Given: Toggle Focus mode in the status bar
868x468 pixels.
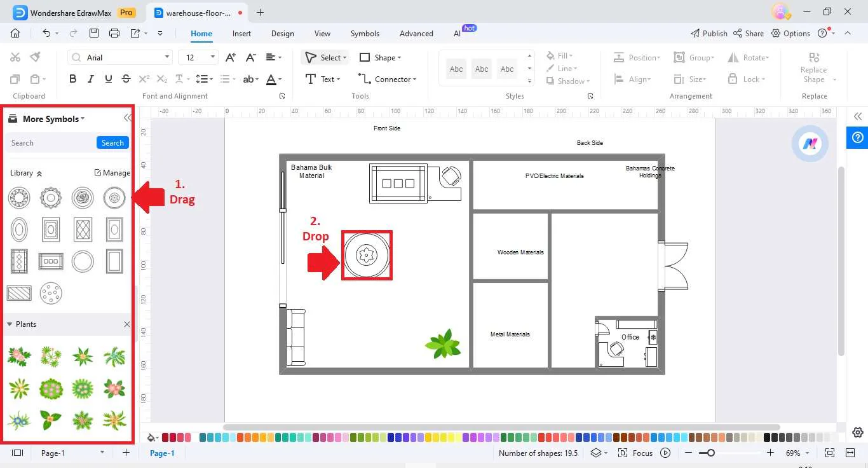Looking at the screenshot, I should click(x=636, y=453).
